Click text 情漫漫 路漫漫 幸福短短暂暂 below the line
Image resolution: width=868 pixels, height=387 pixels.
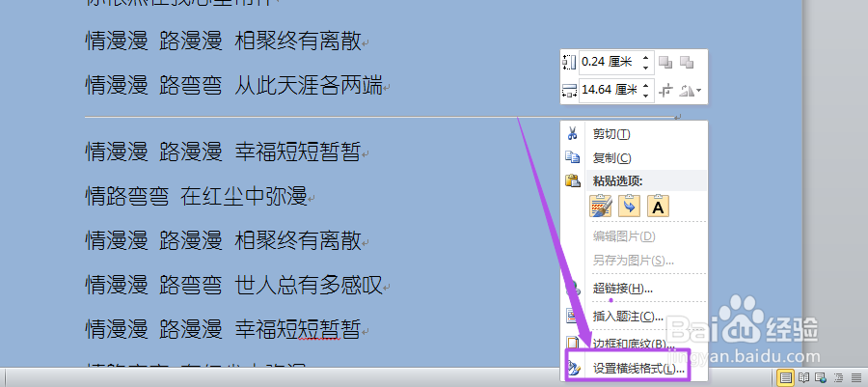pyautogui.click(x=223, y=152)
